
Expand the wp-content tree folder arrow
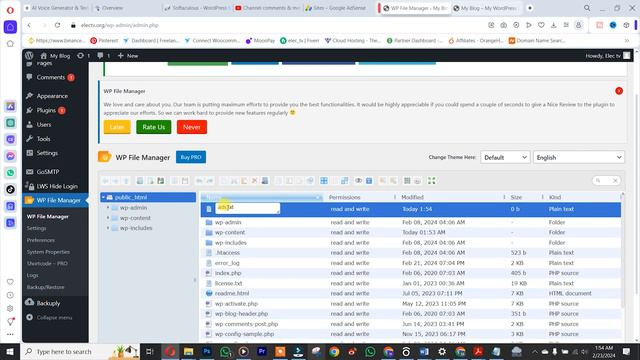pyautogui.click(x=108, y=218)
